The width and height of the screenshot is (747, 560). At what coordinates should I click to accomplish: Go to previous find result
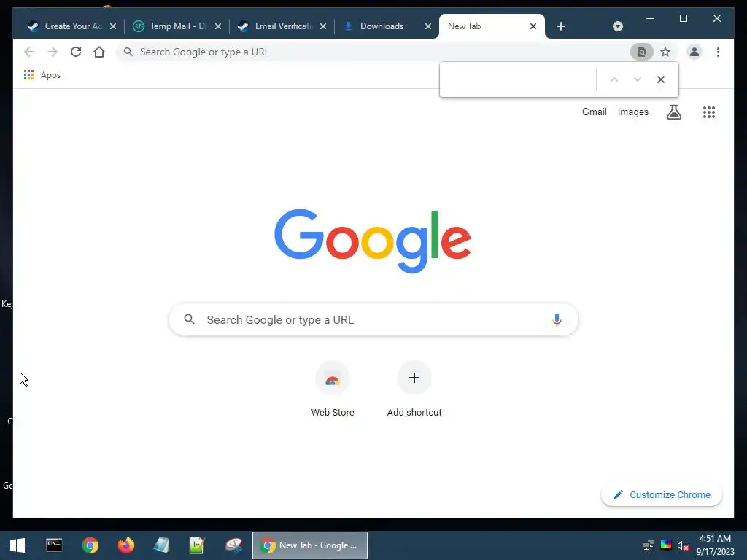coord(614,79)
